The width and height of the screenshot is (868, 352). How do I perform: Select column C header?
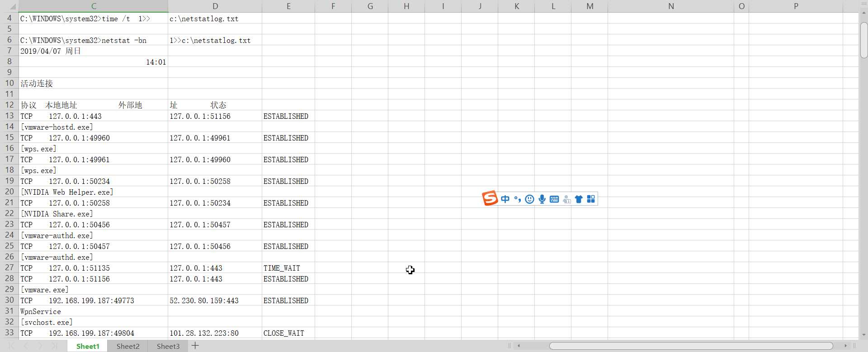point(94,6)
